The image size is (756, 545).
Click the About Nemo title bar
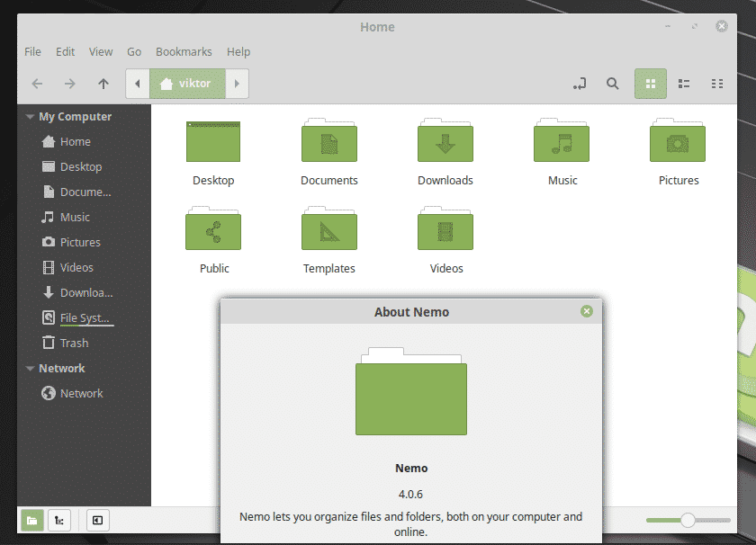coord(412,312)
